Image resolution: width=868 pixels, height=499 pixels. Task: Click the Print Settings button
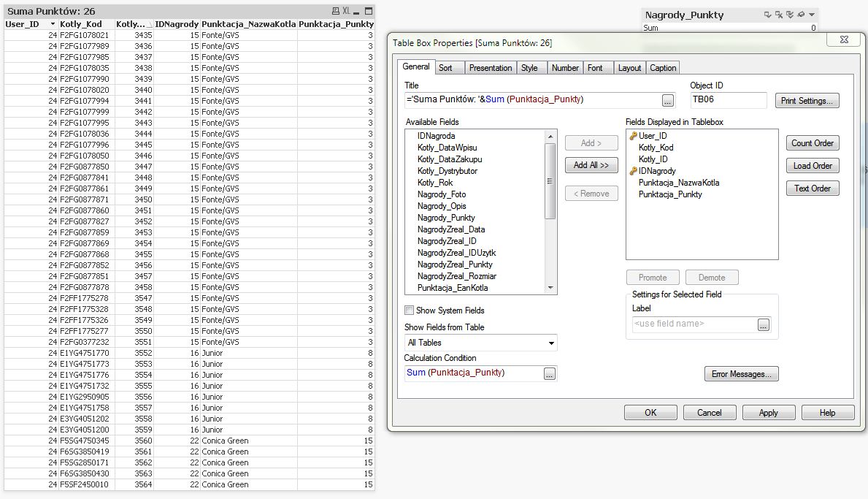(807, 101)
